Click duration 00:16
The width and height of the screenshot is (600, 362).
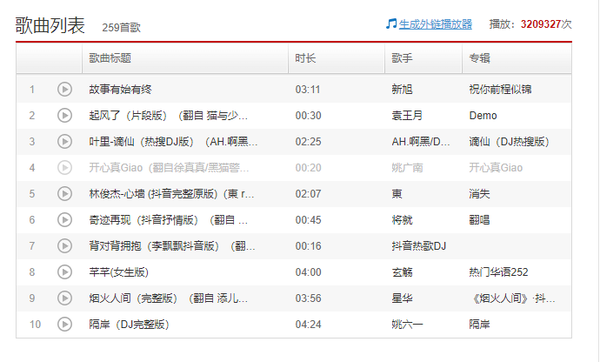click(x=308, y=246)
